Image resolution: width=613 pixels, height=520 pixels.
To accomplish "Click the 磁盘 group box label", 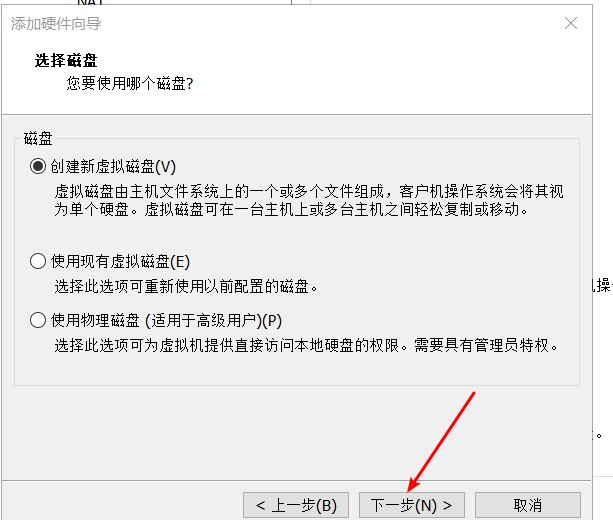I will pyautogui.click(x=38, y=138).
